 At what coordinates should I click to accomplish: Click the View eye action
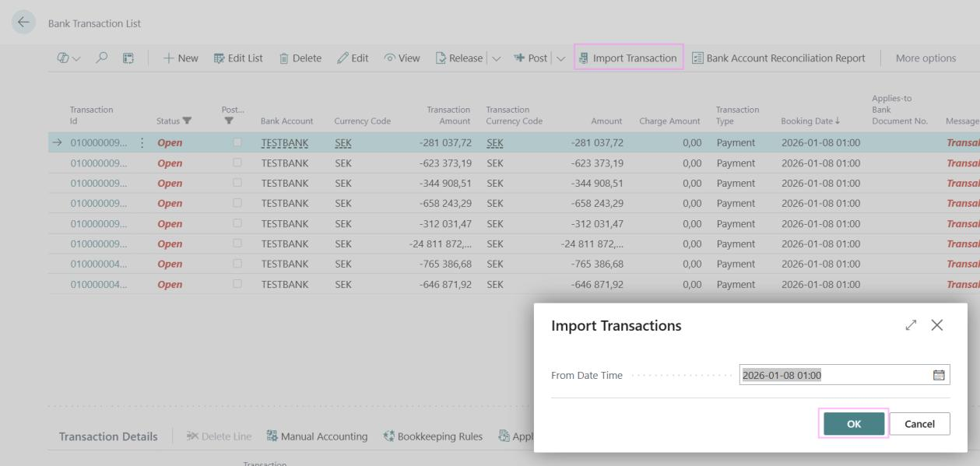402,58
